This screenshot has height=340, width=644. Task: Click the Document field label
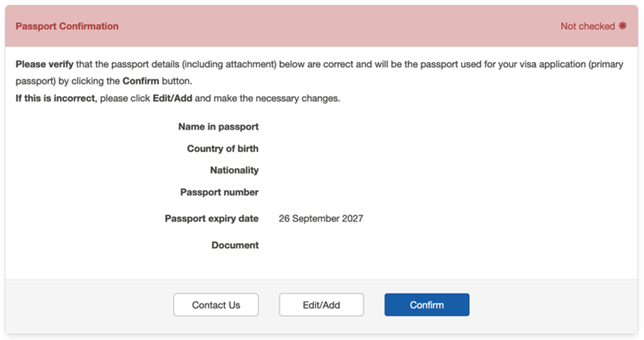click(235, 245)
